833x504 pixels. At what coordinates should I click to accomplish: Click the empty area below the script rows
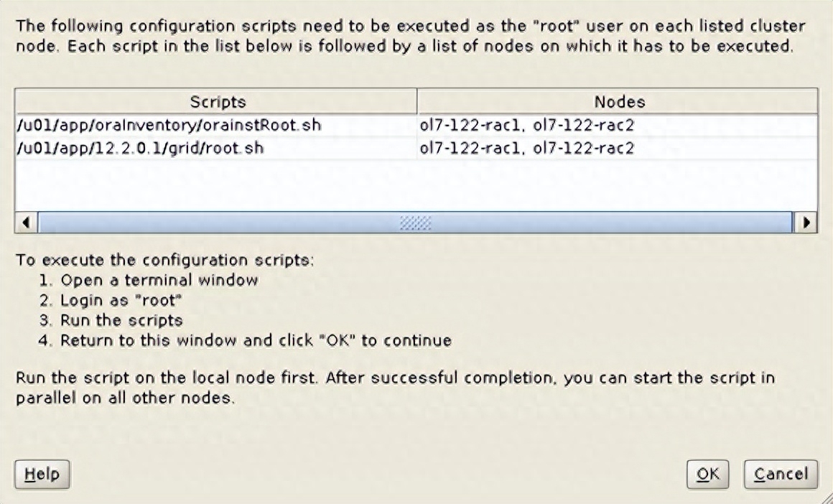pyautogui.click(x=416, y=185)
